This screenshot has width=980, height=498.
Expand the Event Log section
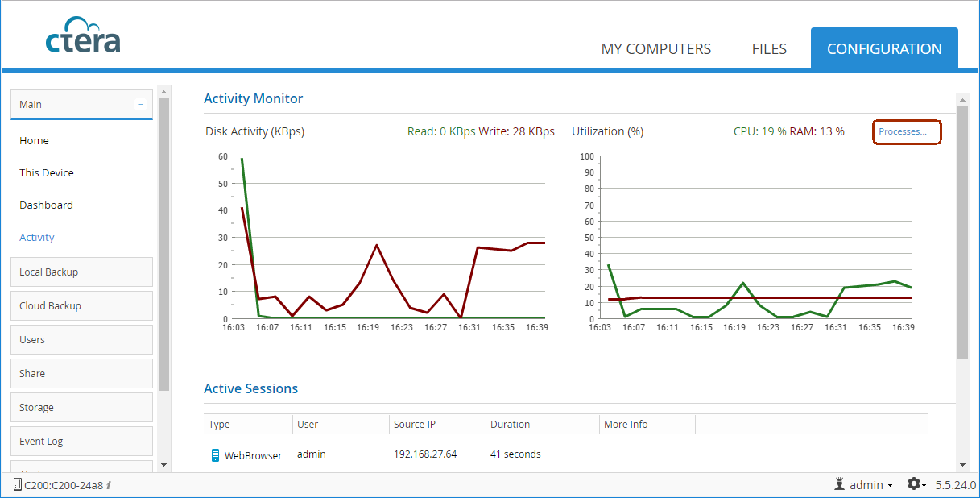pos(81,442)
